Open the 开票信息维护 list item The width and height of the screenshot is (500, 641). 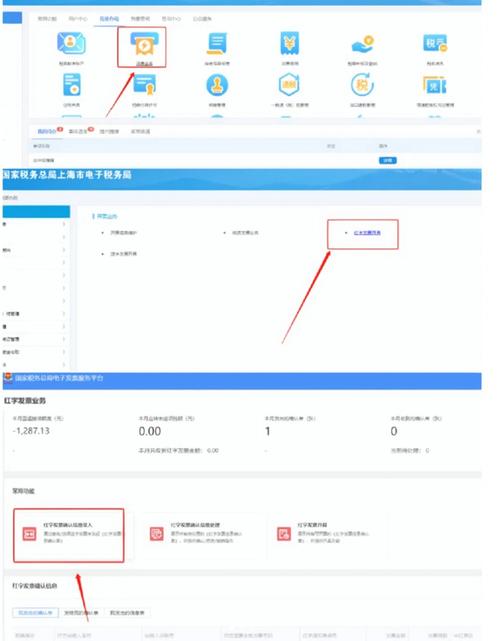click(x=123, y=233)
